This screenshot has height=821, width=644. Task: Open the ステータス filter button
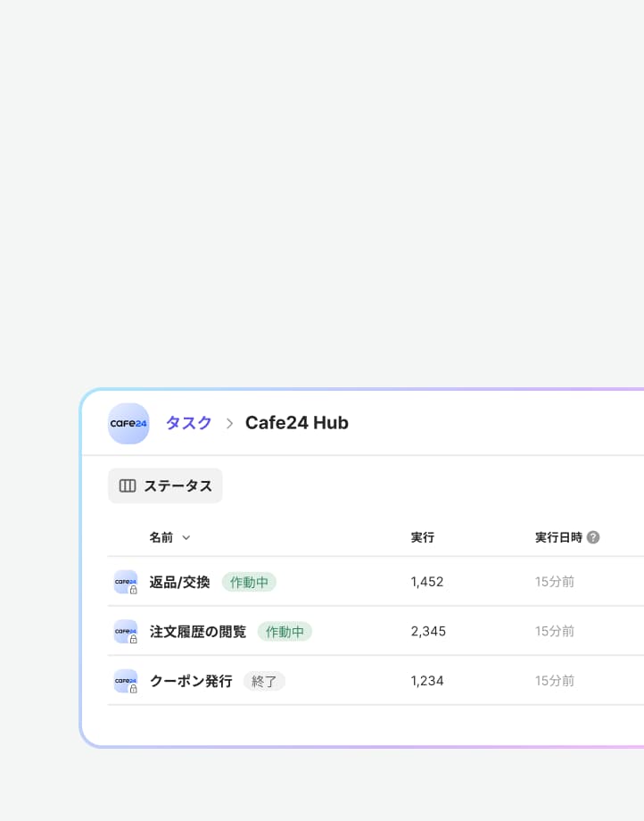(165, 485)
